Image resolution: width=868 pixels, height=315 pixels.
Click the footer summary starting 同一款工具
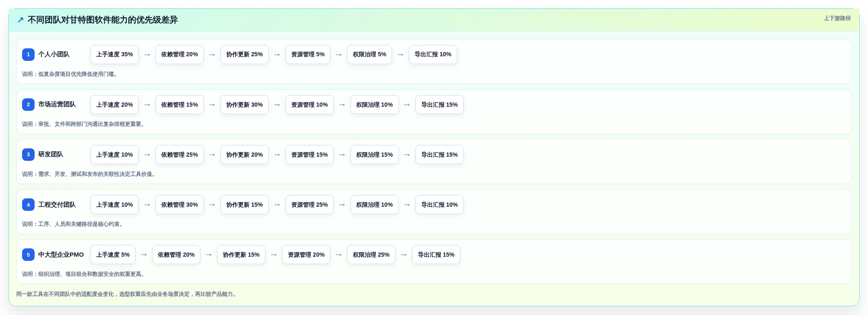point(127,294)
